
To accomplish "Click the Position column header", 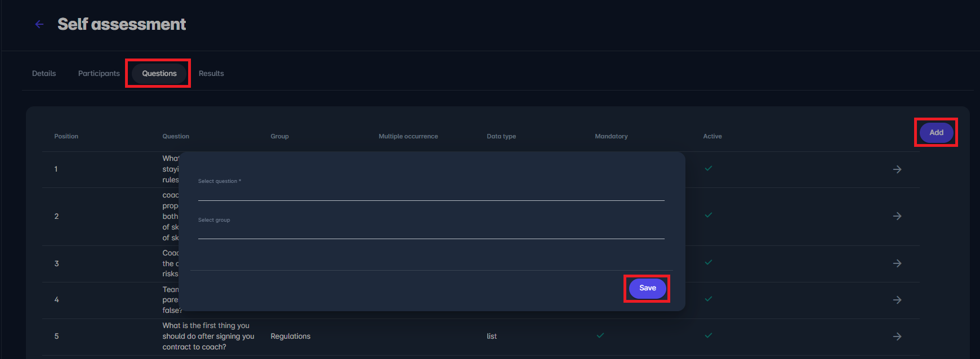I will 66,136.
